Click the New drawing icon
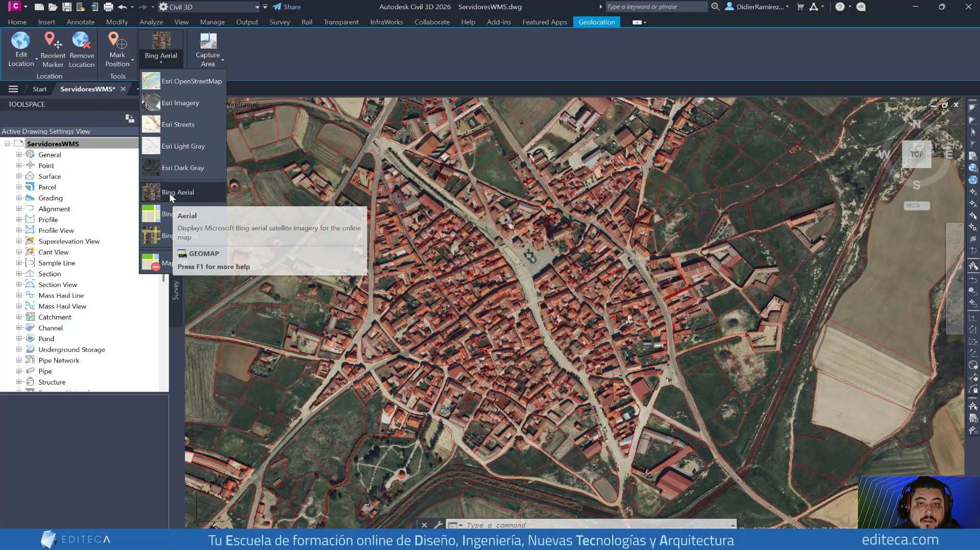Screen dimensions: 980x550 pyautogui.click(x=39, y=7)
